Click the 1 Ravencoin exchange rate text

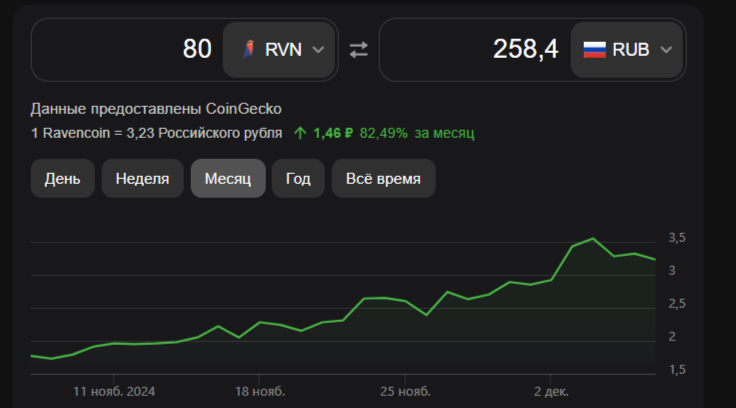click(156, 133)
